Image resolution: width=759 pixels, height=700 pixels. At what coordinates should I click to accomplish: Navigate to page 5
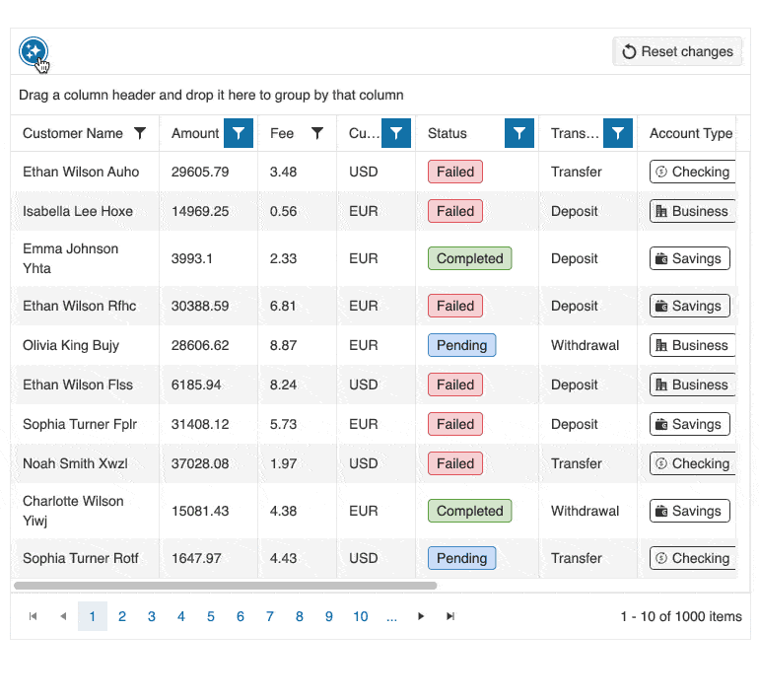[211, 616]
